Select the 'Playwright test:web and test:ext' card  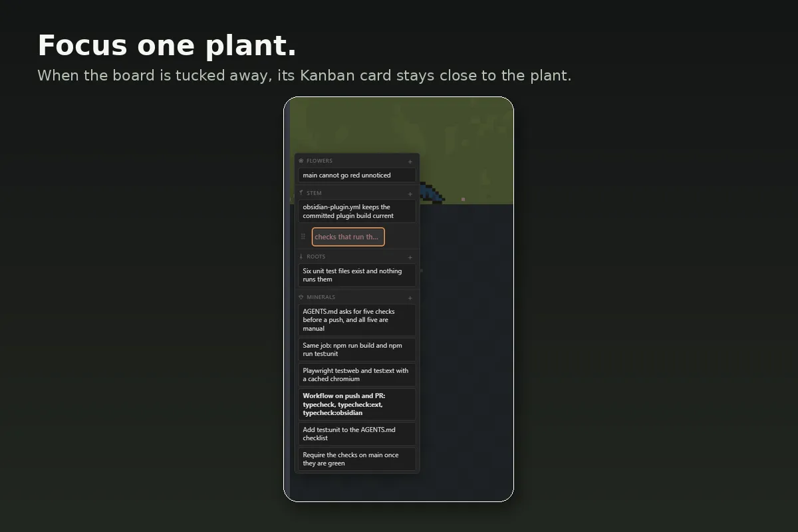pyautogui.click(x=357, y=375)
